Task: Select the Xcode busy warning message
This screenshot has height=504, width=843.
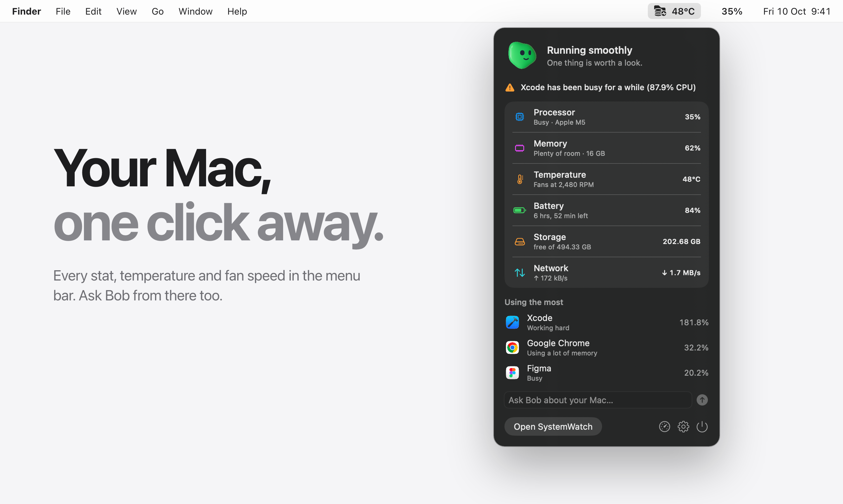Action: [608, 88]
